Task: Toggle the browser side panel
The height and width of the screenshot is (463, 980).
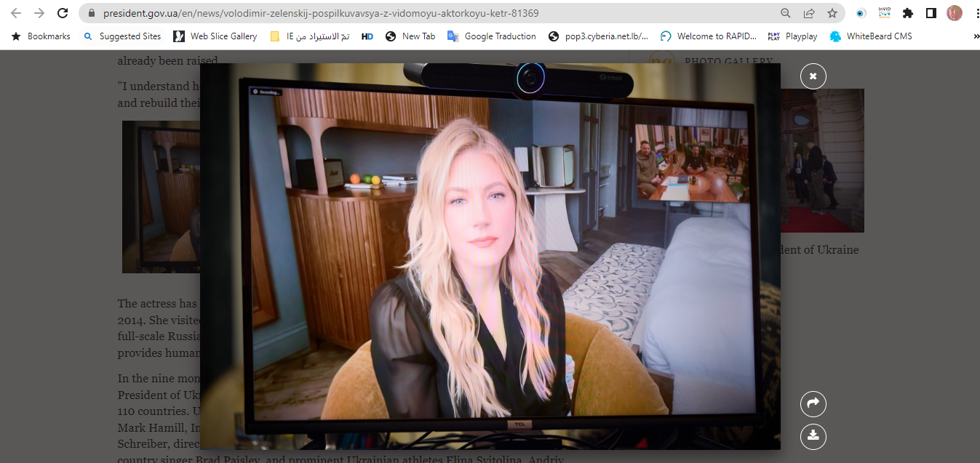Action: point(931,13)
